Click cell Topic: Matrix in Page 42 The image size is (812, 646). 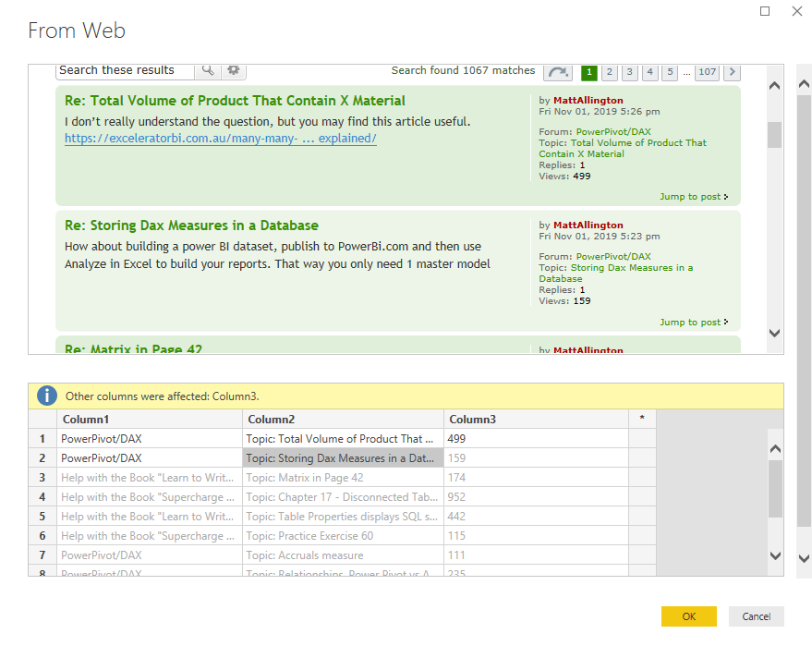click(x=343, y=478)
